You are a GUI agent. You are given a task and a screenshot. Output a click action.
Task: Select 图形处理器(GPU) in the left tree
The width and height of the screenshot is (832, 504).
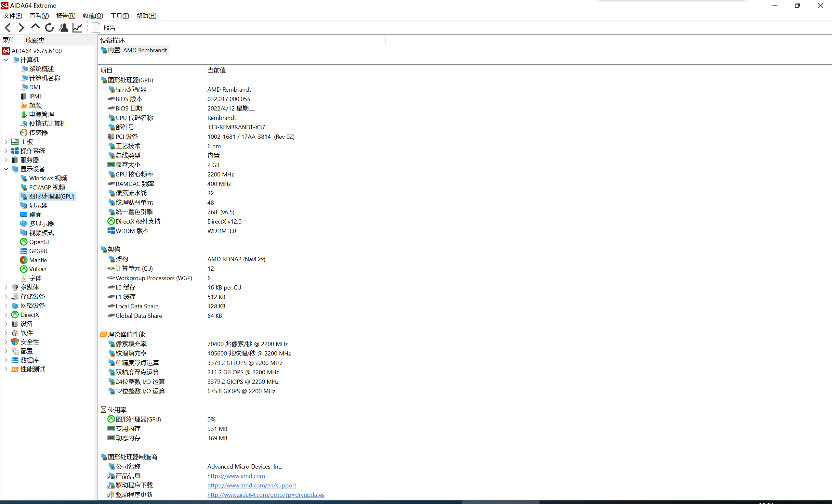[x=52, y=197]
